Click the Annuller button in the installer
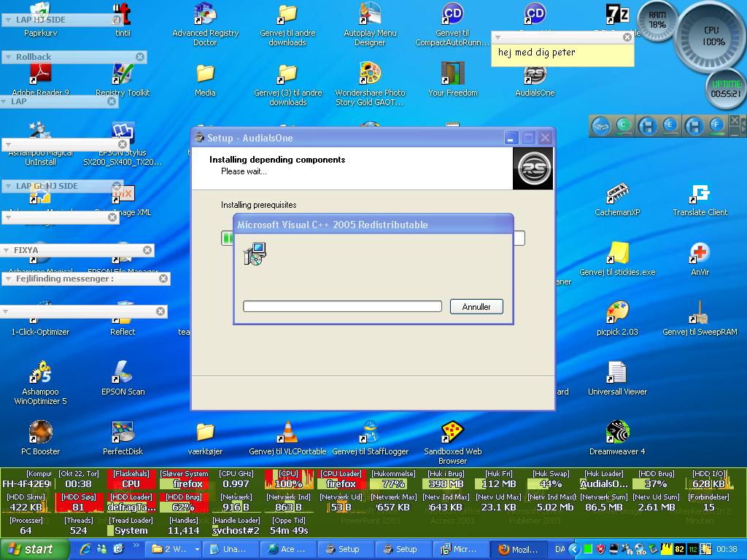This screenshot has height=560, width=747. pos(476,307)
